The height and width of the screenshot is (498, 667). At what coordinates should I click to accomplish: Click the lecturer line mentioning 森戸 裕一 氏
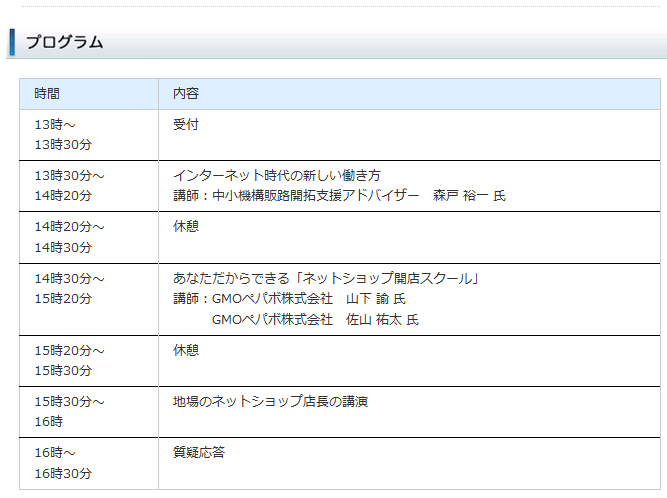pos(339,196)
